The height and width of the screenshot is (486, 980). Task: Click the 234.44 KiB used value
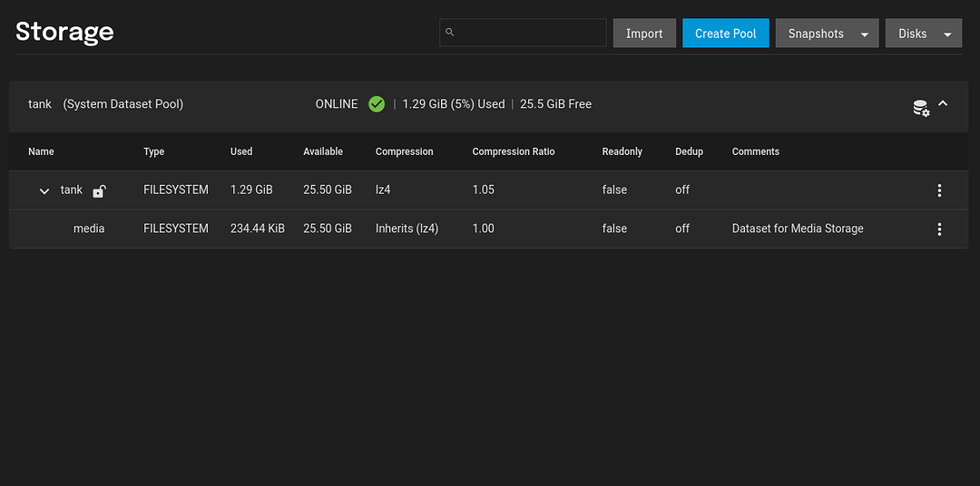(x=258, y=228)
